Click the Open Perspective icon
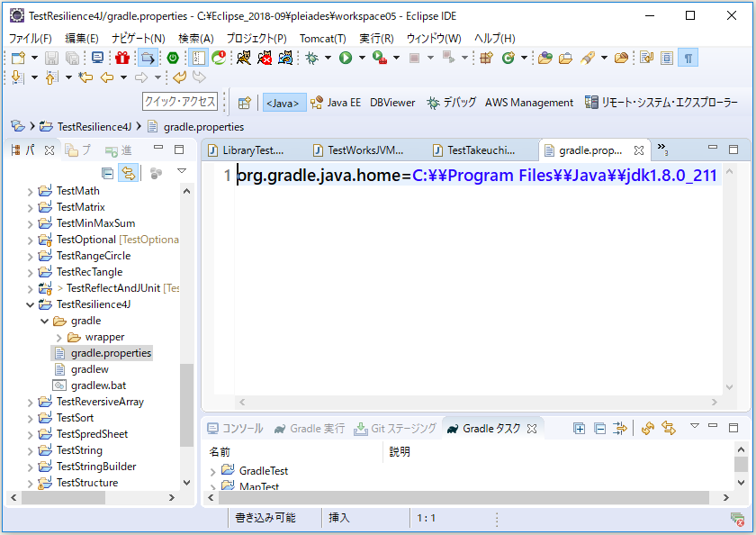The width and height of the screenshot is (756, 535). (x=245, y=103)
